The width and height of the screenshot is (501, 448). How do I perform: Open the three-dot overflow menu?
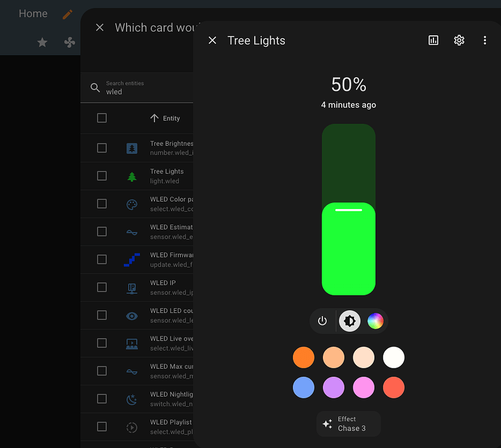tap(485, 40)
